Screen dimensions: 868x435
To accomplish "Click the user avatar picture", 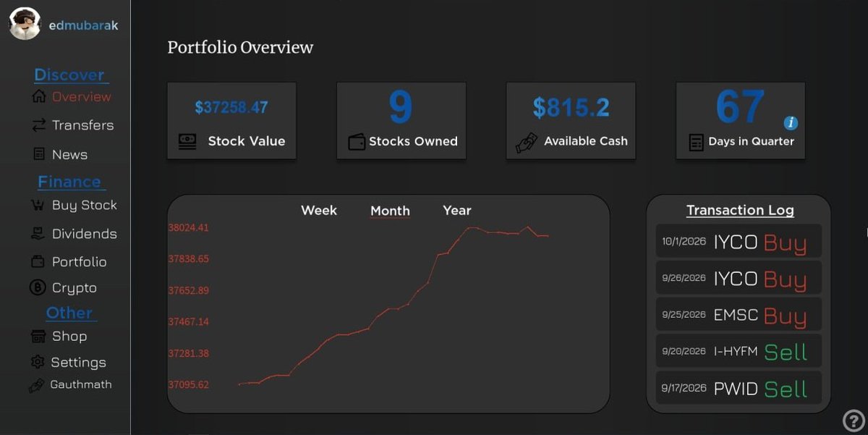I will 25,25.
